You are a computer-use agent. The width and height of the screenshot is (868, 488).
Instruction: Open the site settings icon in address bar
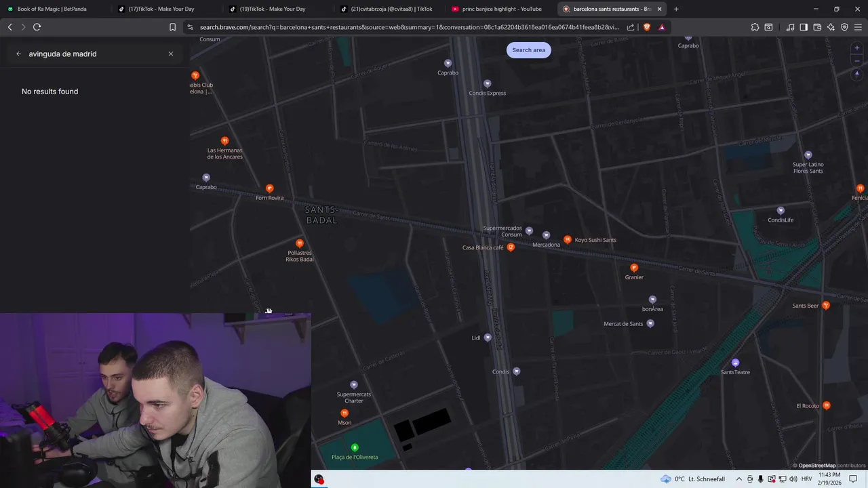point(191,27)
